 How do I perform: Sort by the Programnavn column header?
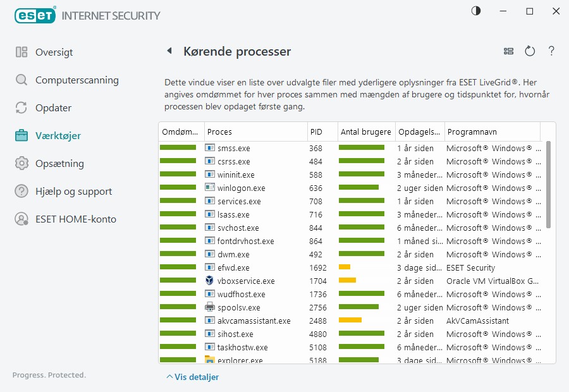[x=492, y=132]
